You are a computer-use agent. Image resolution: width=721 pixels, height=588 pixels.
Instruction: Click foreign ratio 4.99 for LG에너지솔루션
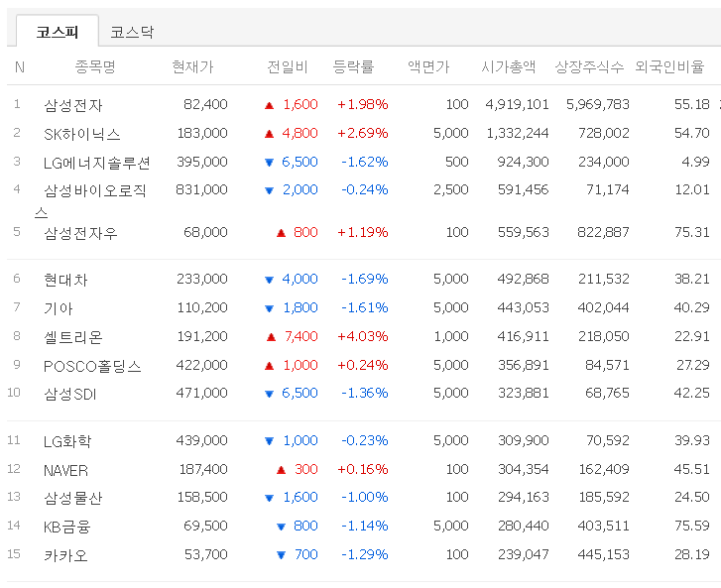point(696,162)
